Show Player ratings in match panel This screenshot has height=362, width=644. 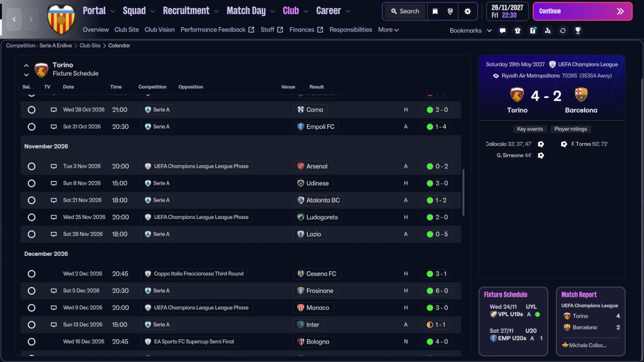(x=571, y=129)
